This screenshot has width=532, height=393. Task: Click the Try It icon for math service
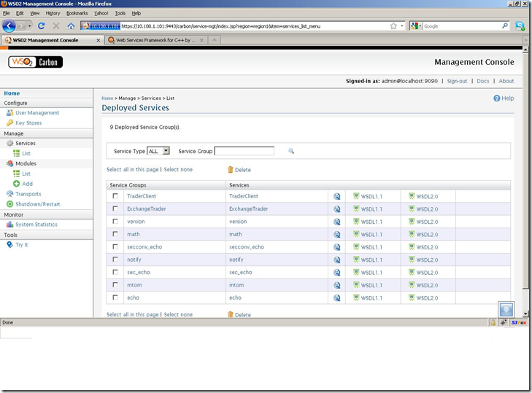pyautogui.click(x=337, y=235)
